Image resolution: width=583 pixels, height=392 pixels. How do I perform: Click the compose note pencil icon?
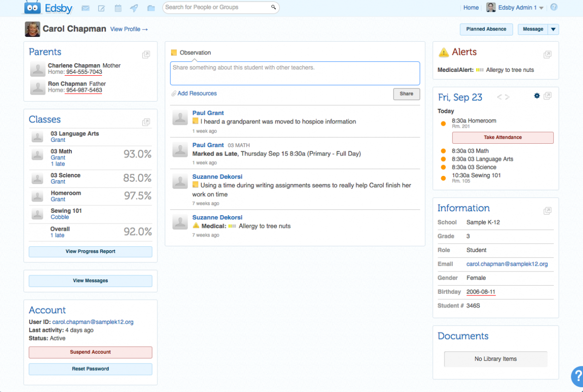click(102, 8)
